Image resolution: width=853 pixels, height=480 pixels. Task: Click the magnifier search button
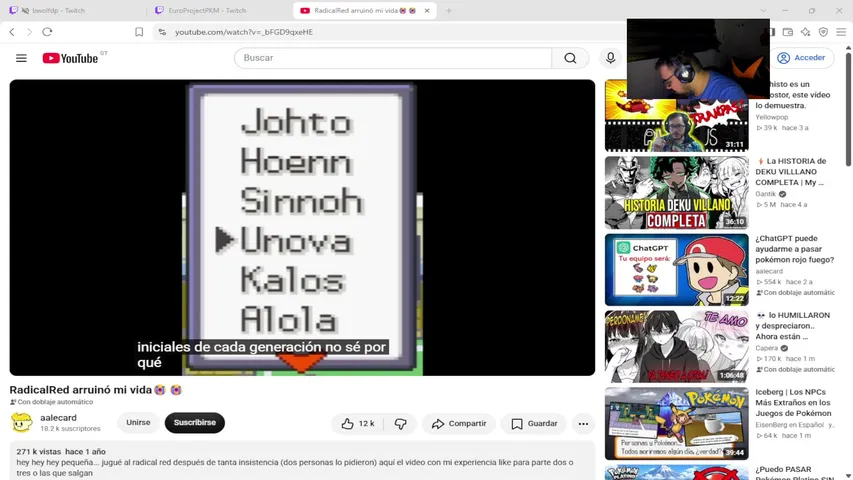pyautogui.click(x=570, y=58)
